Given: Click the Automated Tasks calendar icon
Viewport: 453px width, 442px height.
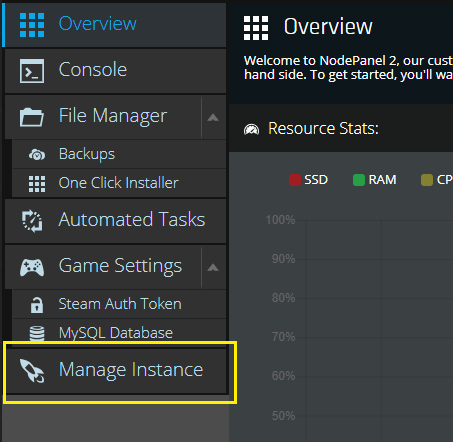Looking at the screenshot, I should [32, 221].
